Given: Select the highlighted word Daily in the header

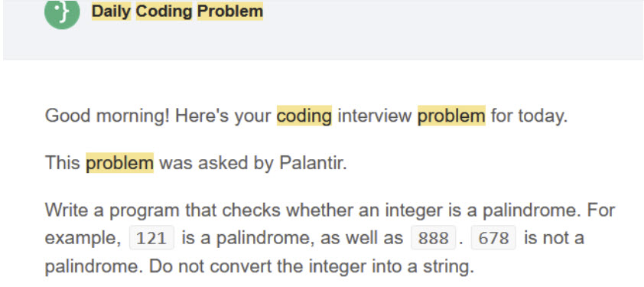Looking at the screenshot, I should click(x=112, y=11).
